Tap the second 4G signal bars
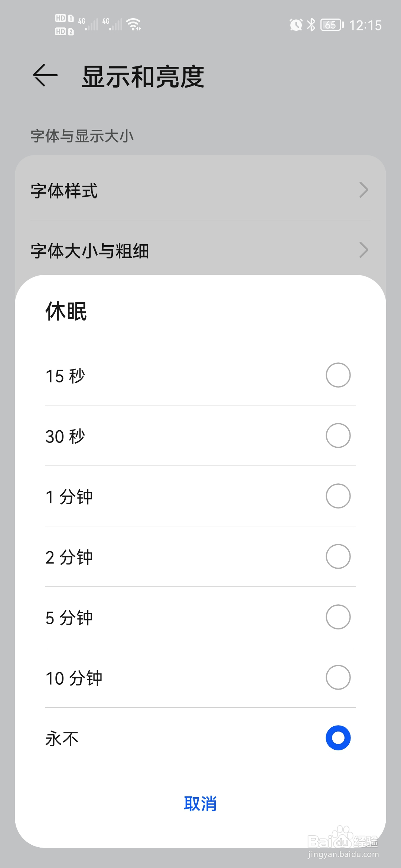This screenshot has height=868, width=401. pyautogui.click(x=113, y=24)
